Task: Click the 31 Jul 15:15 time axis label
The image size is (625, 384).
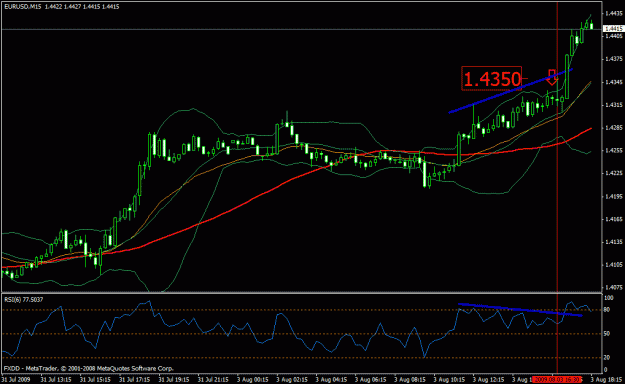Action: (95, 379)
